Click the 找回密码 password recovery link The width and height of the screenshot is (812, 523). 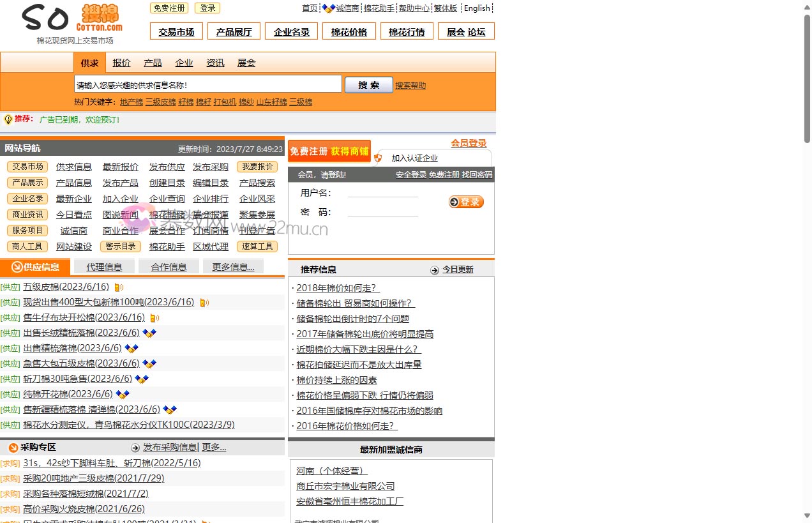pos(477,174)
